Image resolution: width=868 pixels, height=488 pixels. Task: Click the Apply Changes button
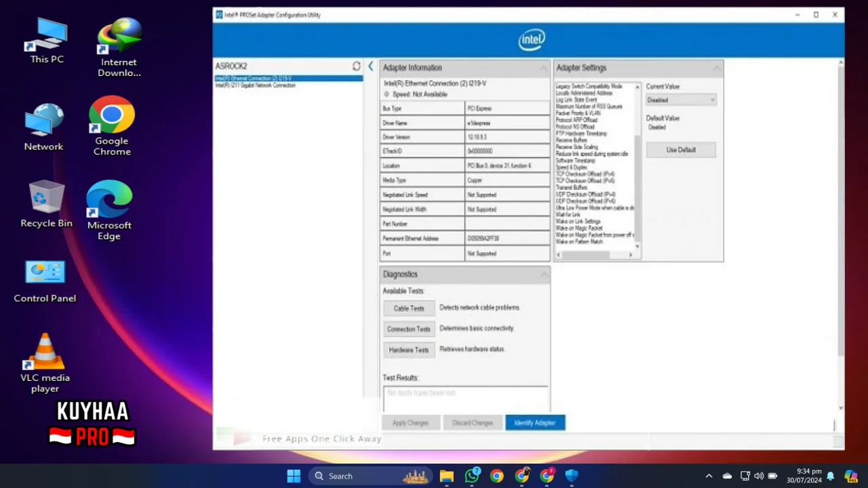pos(410,423)
